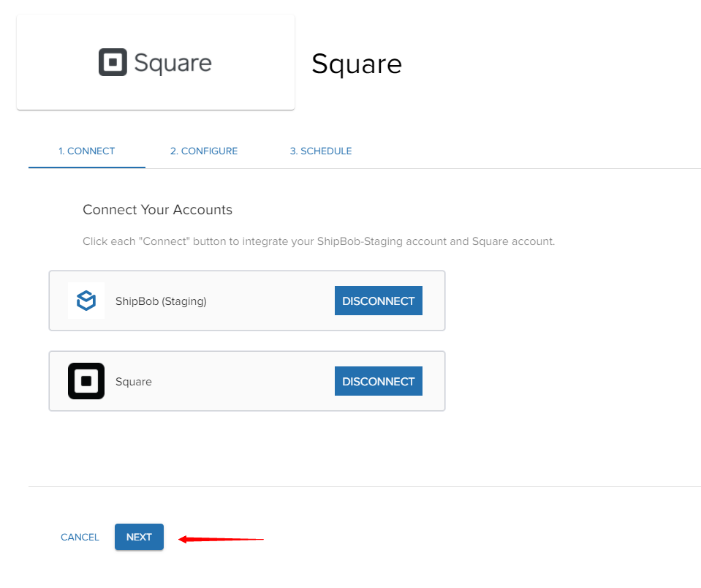
Task: Cancel the integration setup
Action: tap(80, 536)
